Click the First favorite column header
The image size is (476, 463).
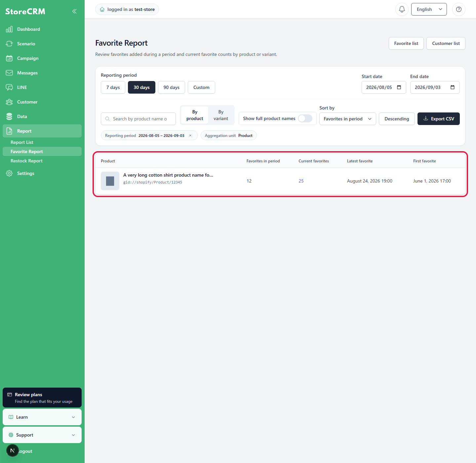424,161
